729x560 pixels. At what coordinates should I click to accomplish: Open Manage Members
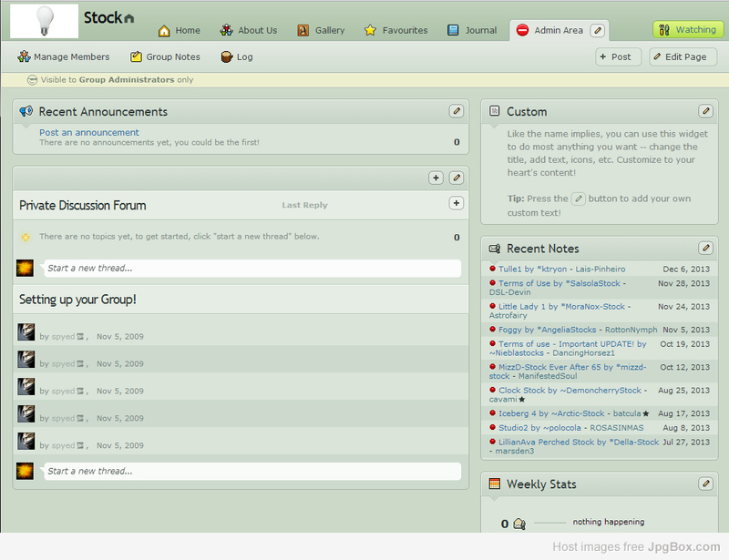tap(63, 56)
